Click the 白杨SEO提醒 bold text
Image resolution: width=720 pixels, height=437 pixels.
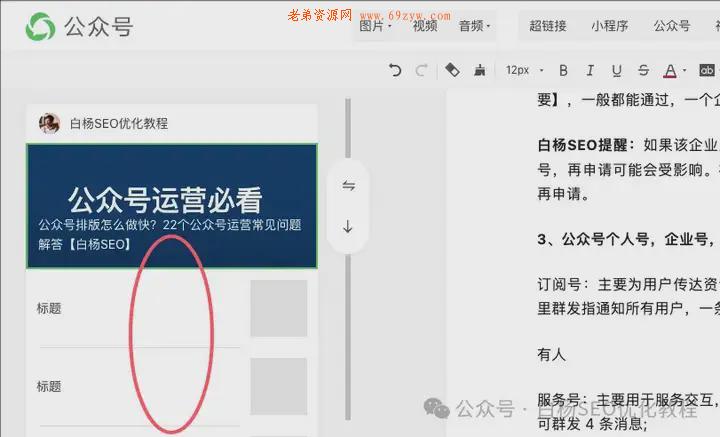[x=585, y=145]
